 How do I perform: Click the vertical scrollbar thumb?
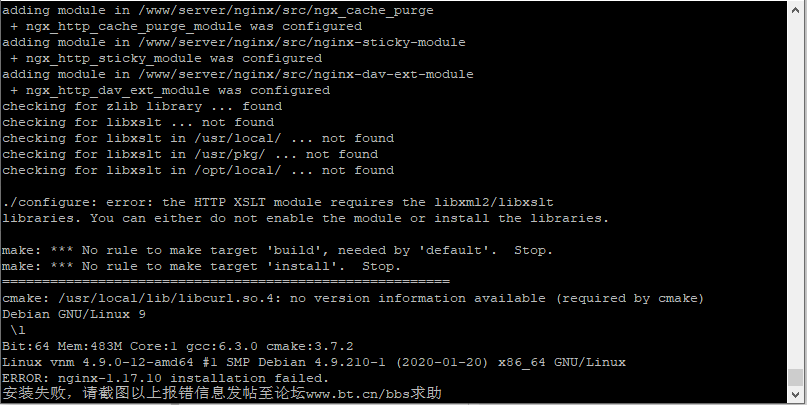click(x=797, y=377)
